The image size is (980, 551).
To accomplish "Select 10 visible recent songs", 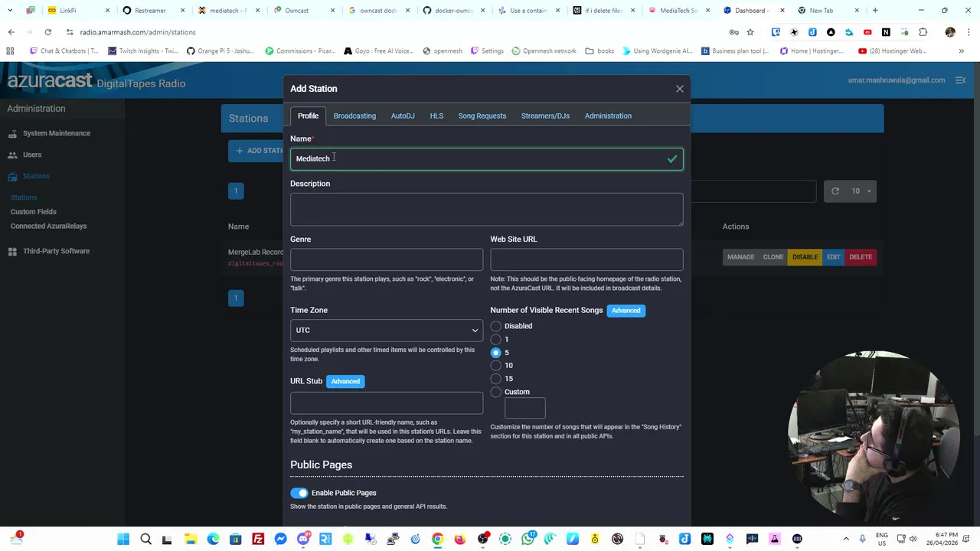I will click(x=496, y=365).
